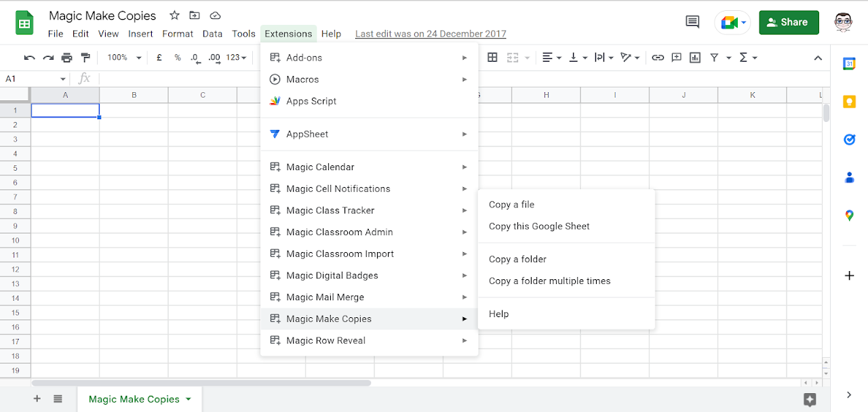Click Help in the Magic Make Copies submenu
Screen dimensions: 868x412
[567, 314]
